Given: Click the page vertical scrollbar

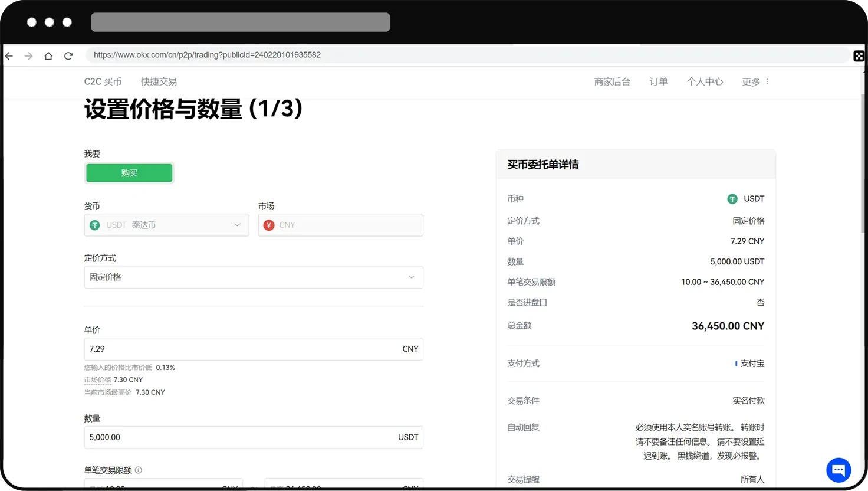Looking at the screenshot, I should coord(863,162).
